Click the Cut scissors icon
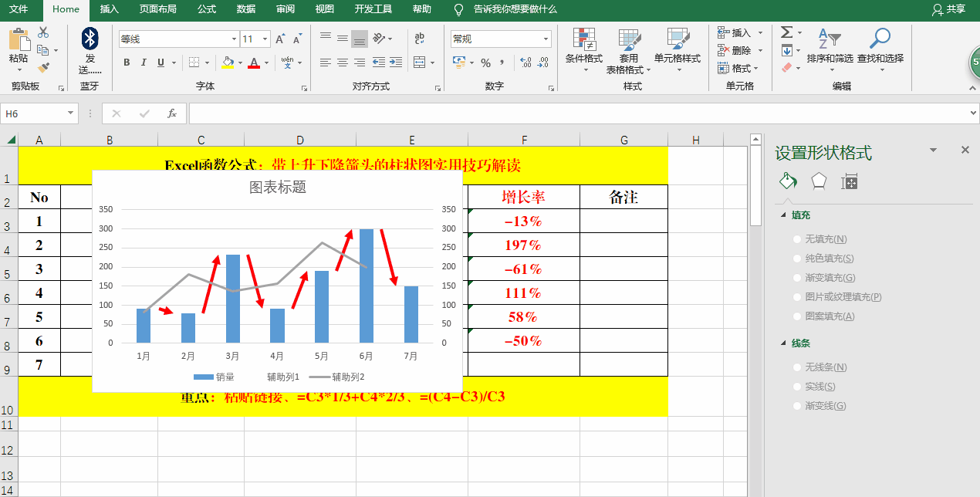This screenshot has height=497, width=980. coord(42,32)
